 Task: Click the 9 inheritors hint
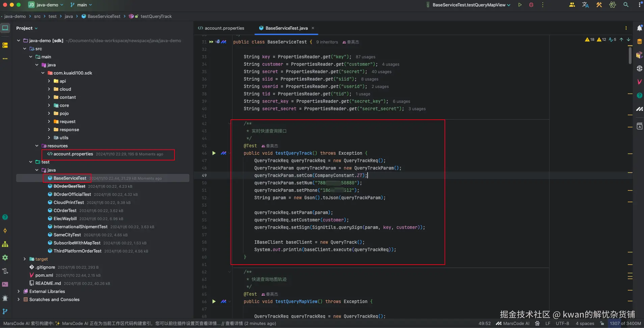click(x=327, y=42)
